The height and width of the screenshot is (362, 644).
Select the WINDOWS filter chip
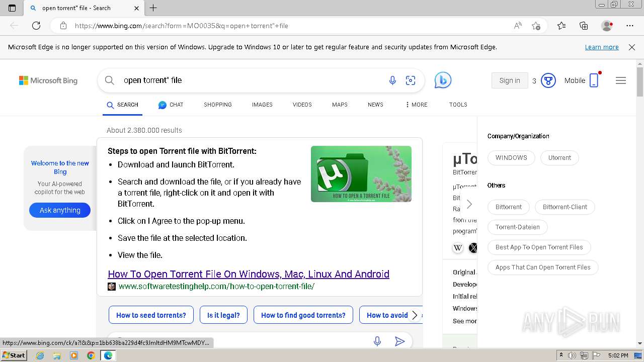[x=511, y=157]
